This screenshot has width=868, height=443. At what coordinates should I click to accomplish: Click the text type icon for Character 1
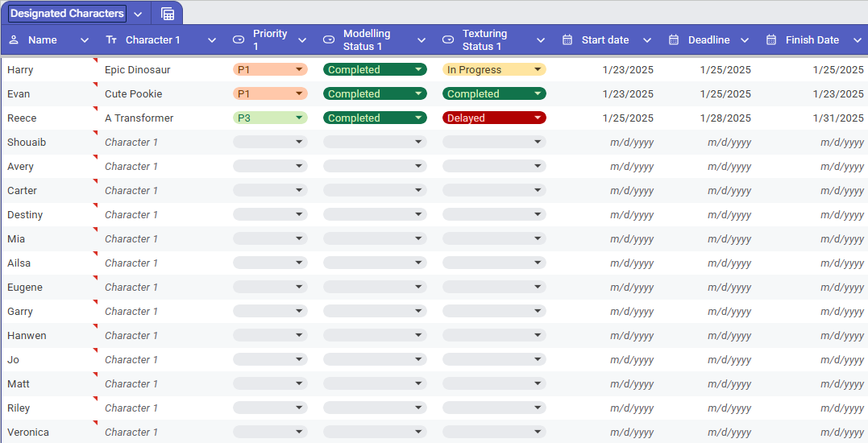coord(111,39)
